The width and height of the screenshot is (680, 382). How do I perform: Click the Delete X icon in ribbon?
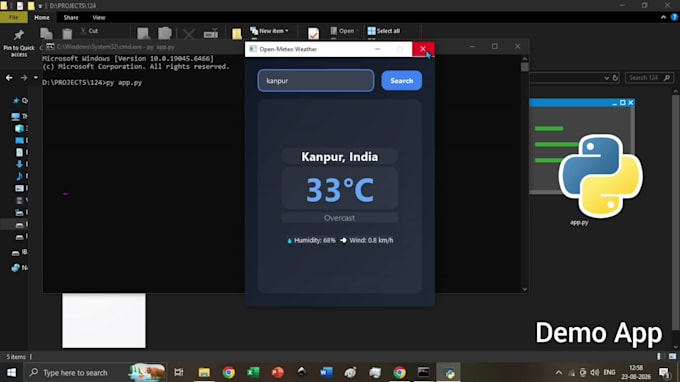click(188, 34)
